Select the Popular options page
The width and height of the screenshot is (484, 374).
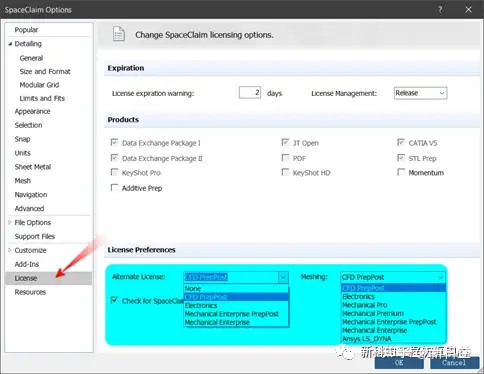(x=26, y=30)
